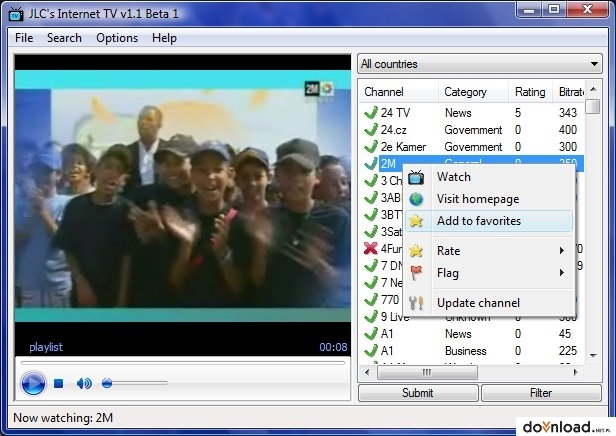The height and width of the screenshot is (436, 616).
Task: Select the 24 TV channel row
Action: (x=473, y=113)
